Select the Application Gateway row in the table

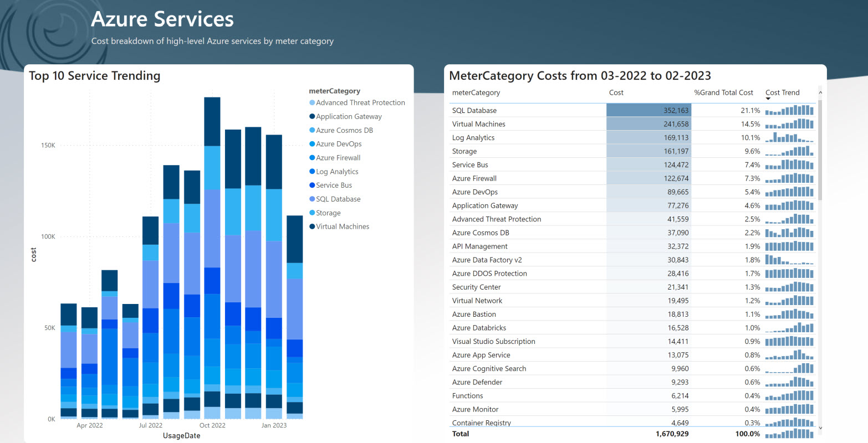click(x=632, y=205)
